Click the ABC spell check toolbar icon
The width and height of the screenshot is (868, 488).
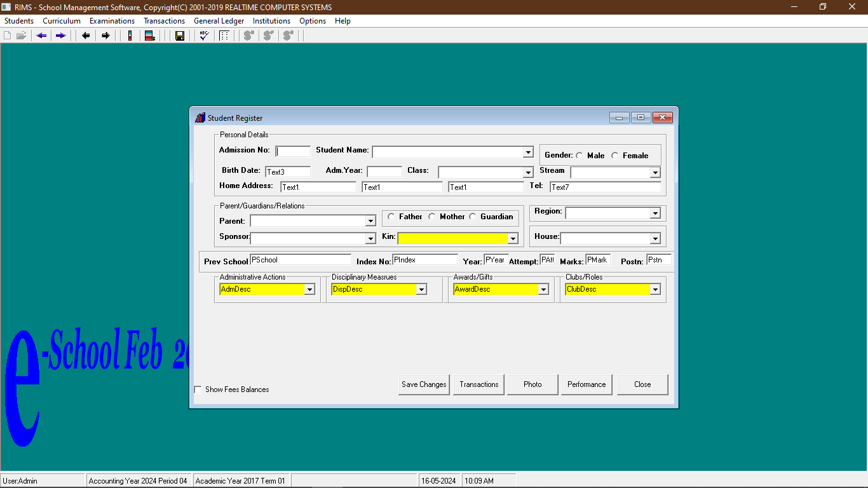(204, 36)
